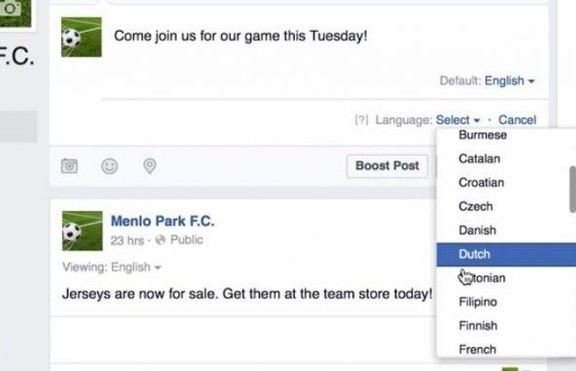This screenshot has width=576, height=371.
Task: Select Finnish in the language menu
Action: 478,326
